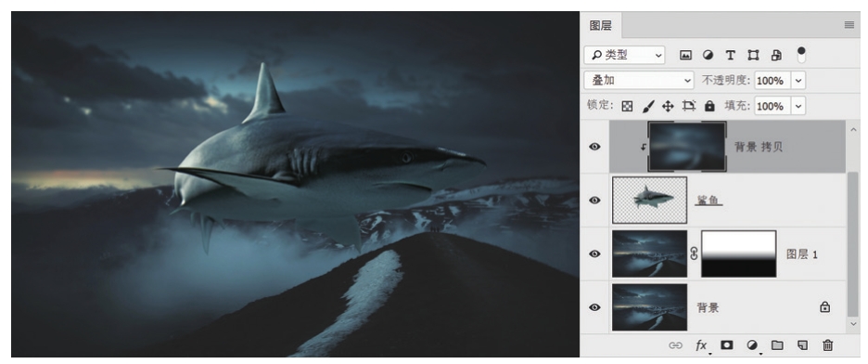Filter layers by smart object icon
The image size is (868, 364).
coord(776,55)
